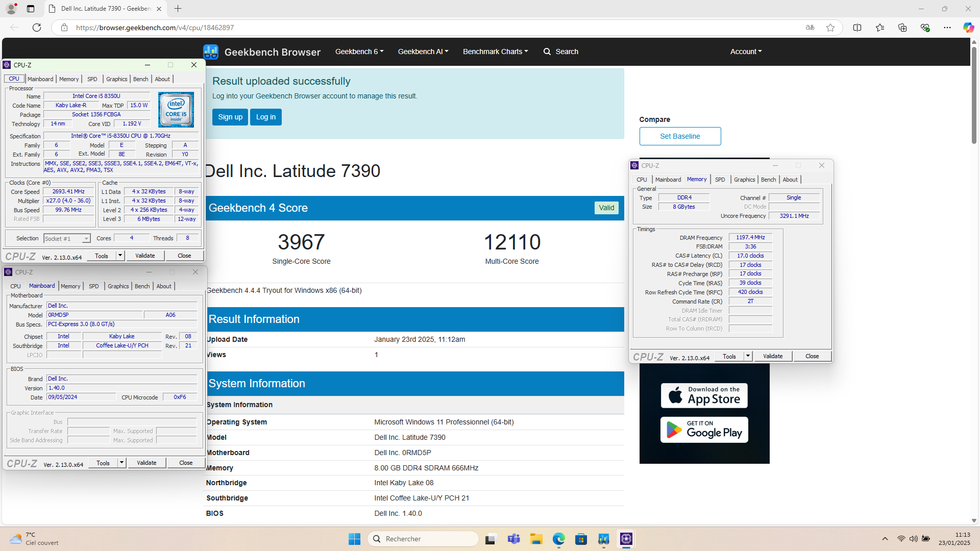Click the Windows taskbar search box
Image resolution: width=980 pixels, height=551 pixels.
click(423, 539)
